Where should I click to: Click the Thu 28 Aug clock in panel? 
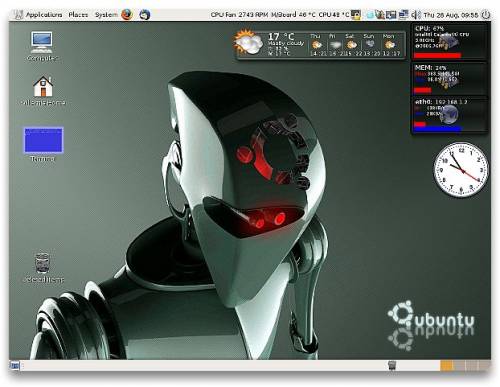pyautogui.click(x=451, y=15)
